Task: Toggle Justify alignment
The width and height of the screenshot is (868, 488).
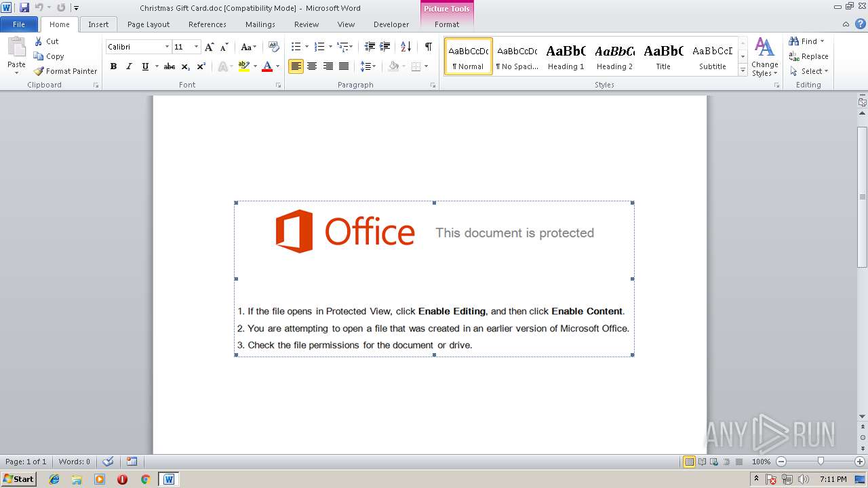Action: click(344, 66)
